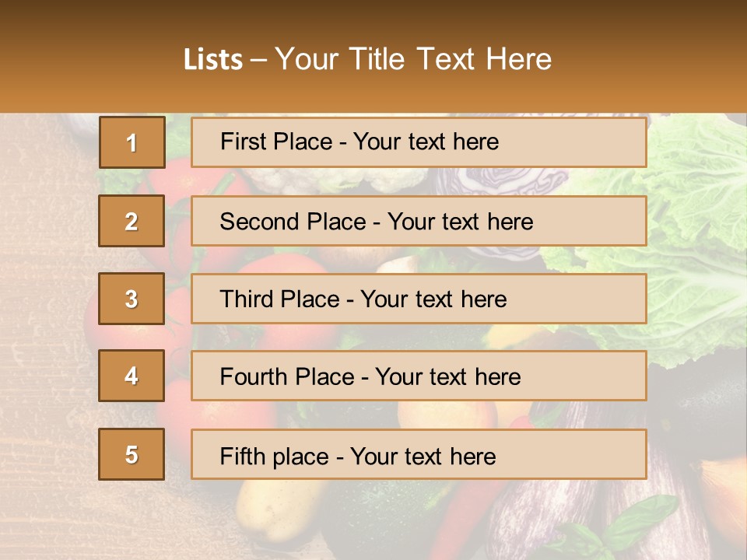This screenshot has height=560, width=747.
Task: Click the Second Place text bar
Action: [x=419, y=221]
